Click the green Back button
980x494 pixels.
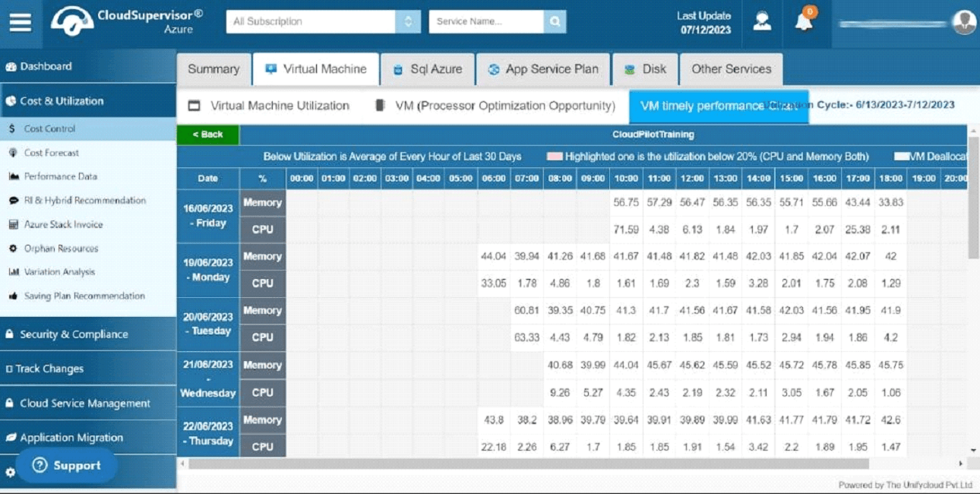click(208, 135)
